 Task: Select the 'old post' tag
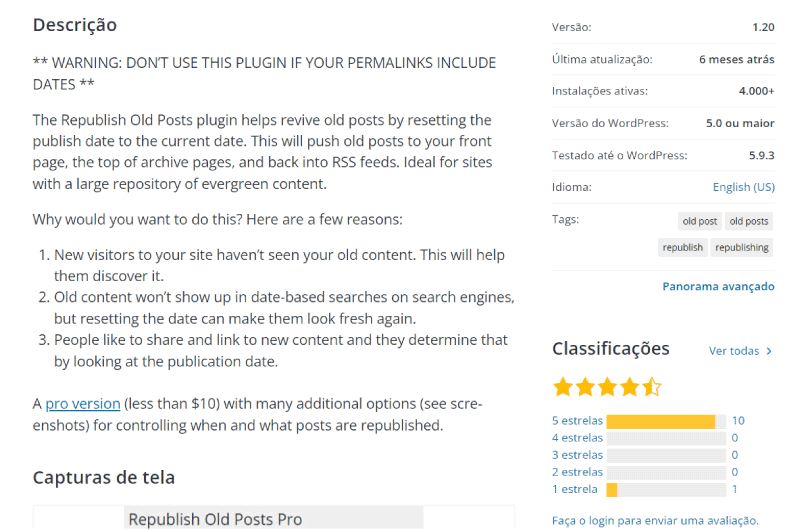(699, 221)
